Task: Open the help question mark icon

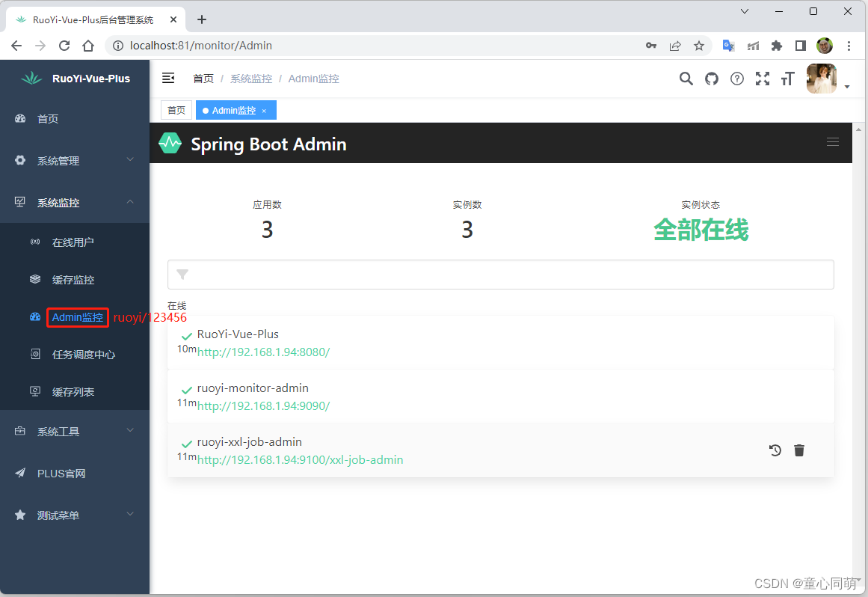Action: (x=737, y=79)
